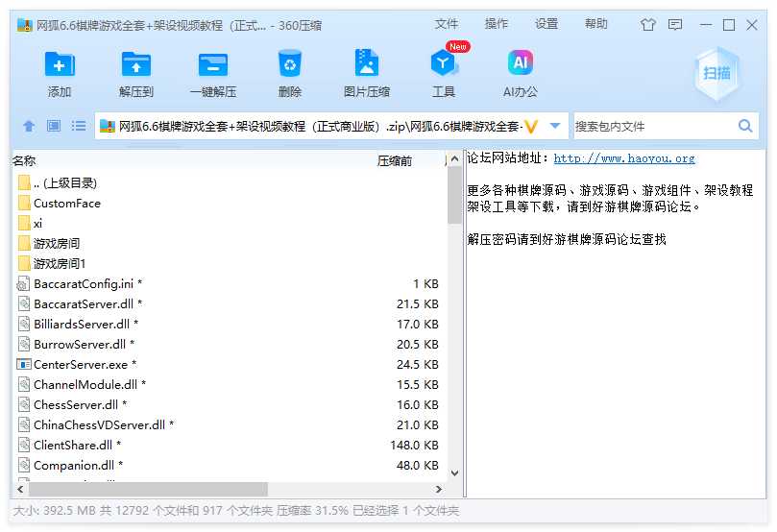This screenshot has height=532, width=777.
Task: Select BaccaratServer.dll in the list
Action: (x=230, y=304)
